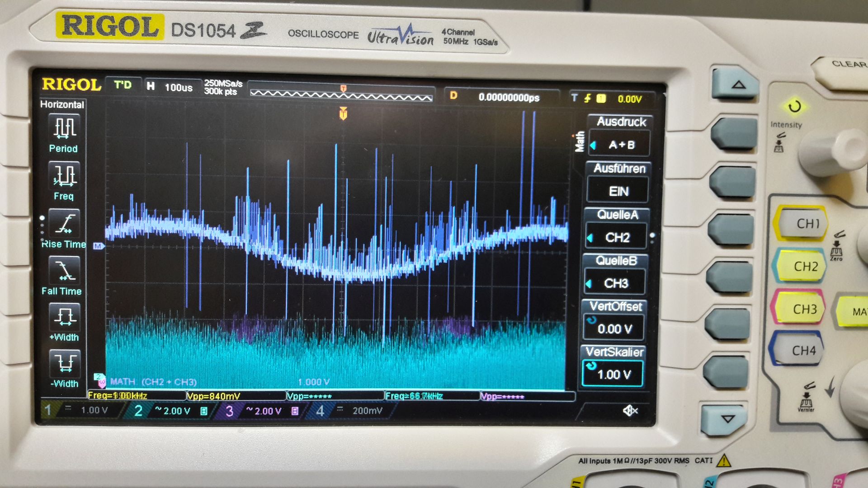Click the Intensity rotate icon on panel
This screenshot has width=868, height=488.
click(x=794, y=107)
